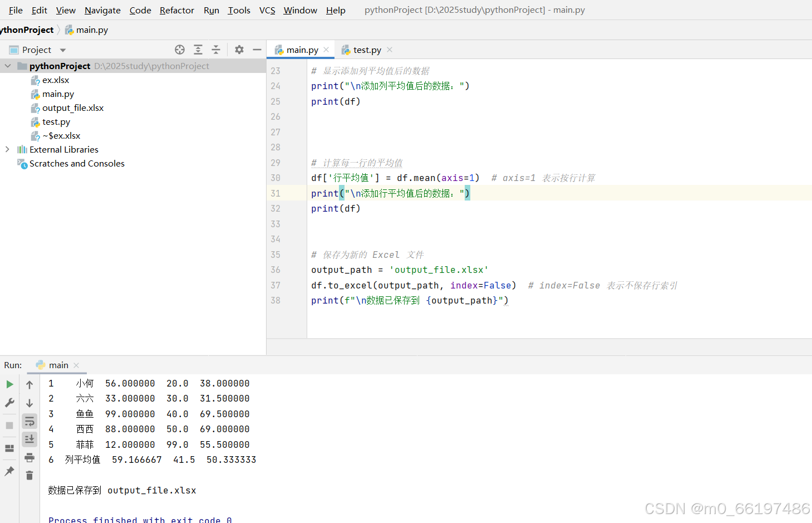Click line number 36 in gutter

pyautogui.click(x=275, y=270)
